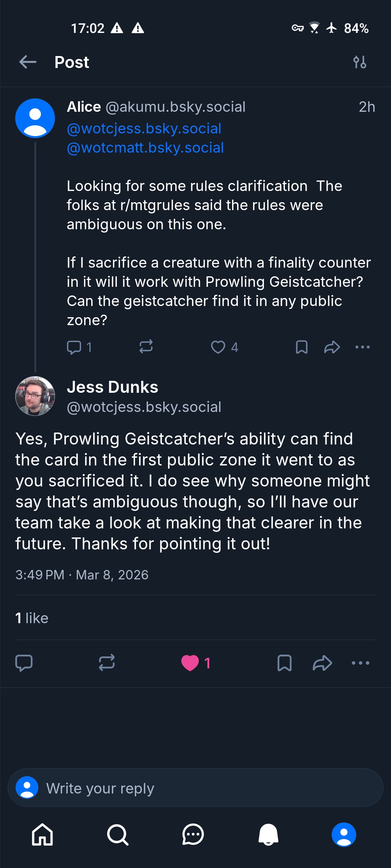Open more options on Alice's post
The height and width of the screenshot is (868, 391).
pos(362,347)
